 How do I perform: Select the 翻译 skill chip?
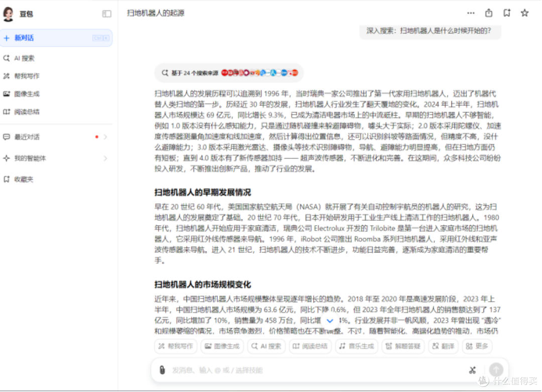pos(443,346)
